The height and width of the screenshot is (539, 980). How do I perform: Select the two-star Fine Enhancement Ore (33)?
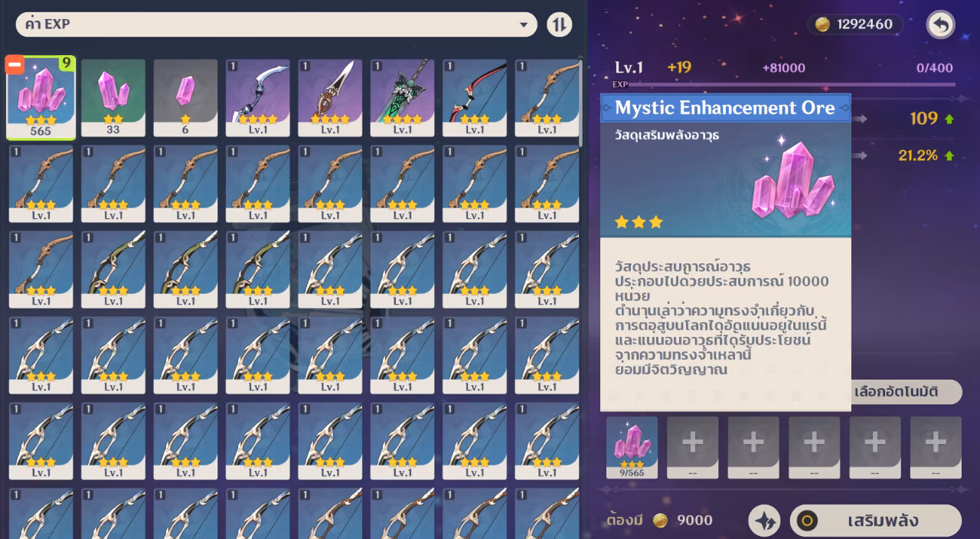click(x=113, y=98)
